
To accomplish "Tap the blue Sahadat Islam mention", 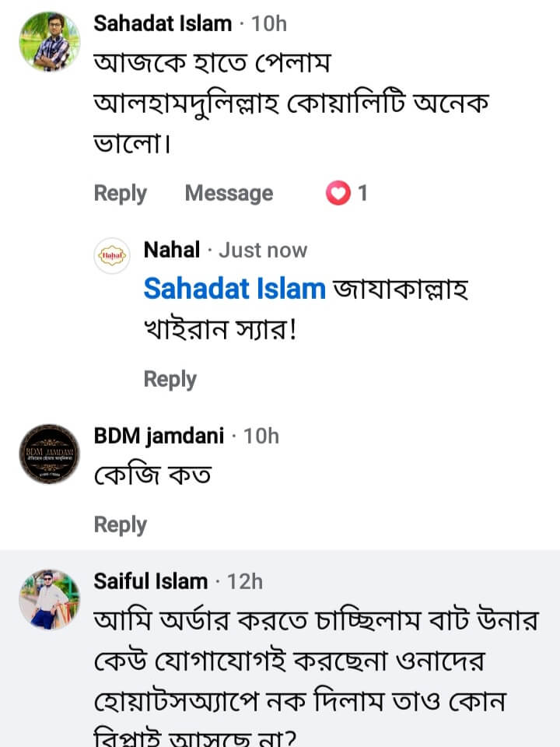I will (234, 289).
